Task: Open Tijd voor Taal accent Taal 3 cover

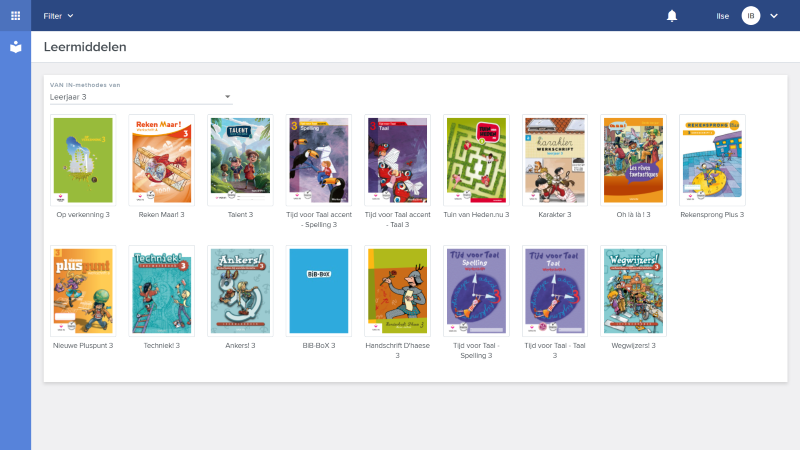Action: tap(397, 160)
